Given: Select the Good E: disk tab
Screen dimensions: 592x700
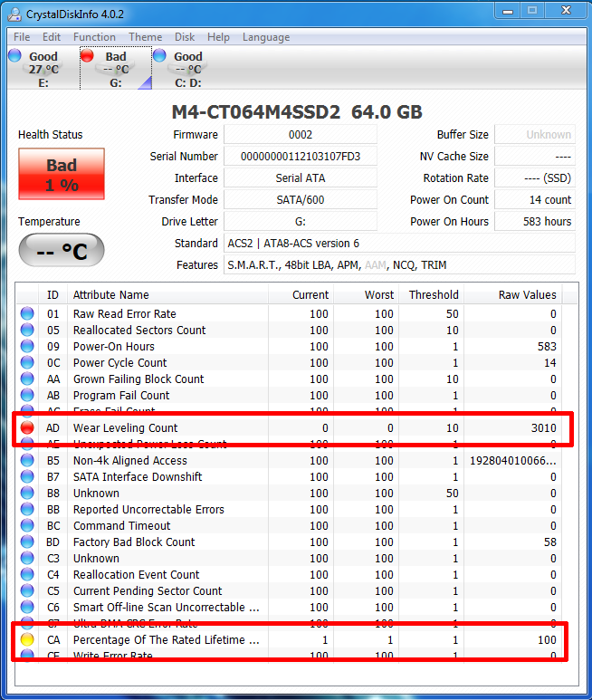Looking at the screenshot, I should [43, 69].
